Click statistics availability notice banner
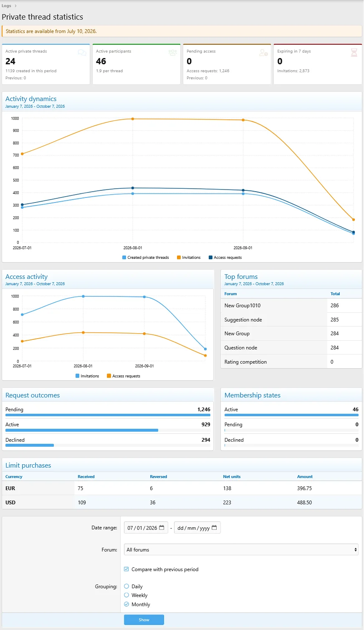This screenshot has width=364, height=630. pyautogui.click(x=182, y=31)
